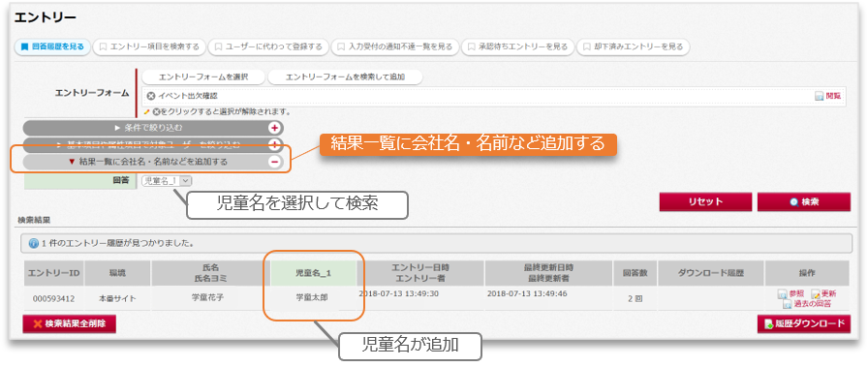Click 履歴ダウンロード button
The height and width of the screenshot is (367, 868).
[804, 323]
